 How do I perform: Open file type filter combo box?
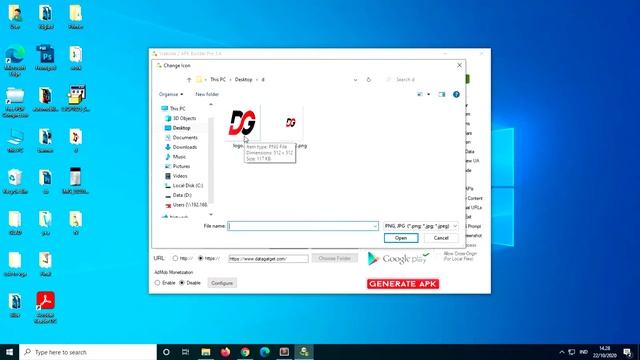point(420,226)
